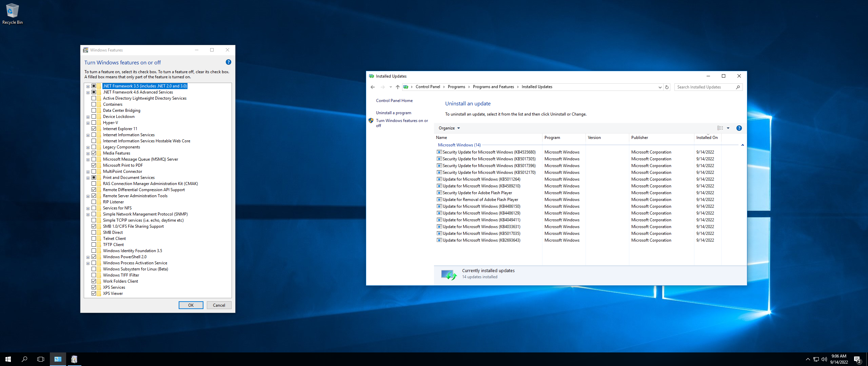
Task: Click the Programs and Features breadcrumb
Action: pyautogui.click(x=493, y=87)
